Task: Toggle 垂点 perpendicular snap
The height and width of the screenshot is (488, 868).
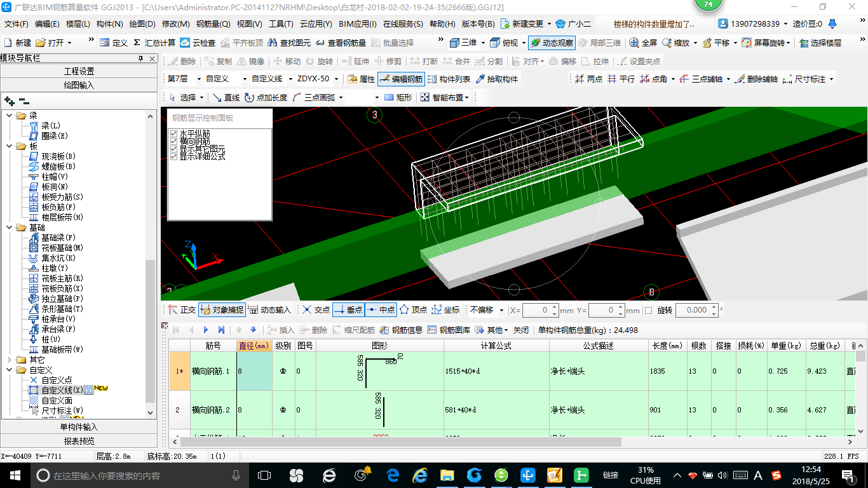Action: coord(348,310)
